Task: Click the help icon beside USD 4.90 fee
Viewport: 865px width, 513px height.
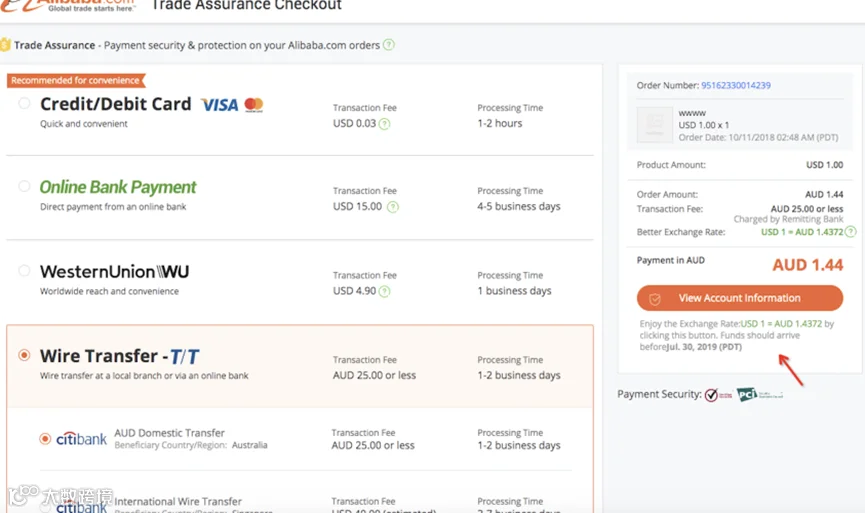Action: click(x=385, y=291)
